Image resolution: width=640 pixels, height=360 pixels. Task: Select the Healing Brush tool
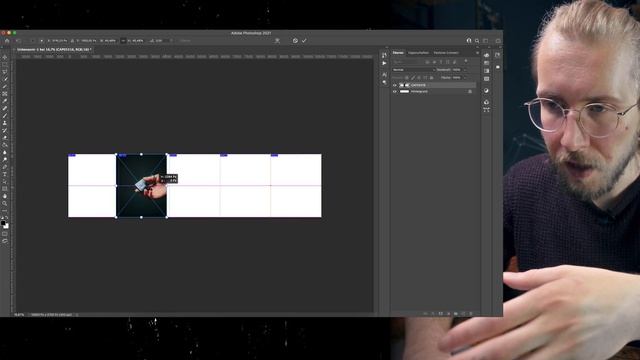[5, 109]
